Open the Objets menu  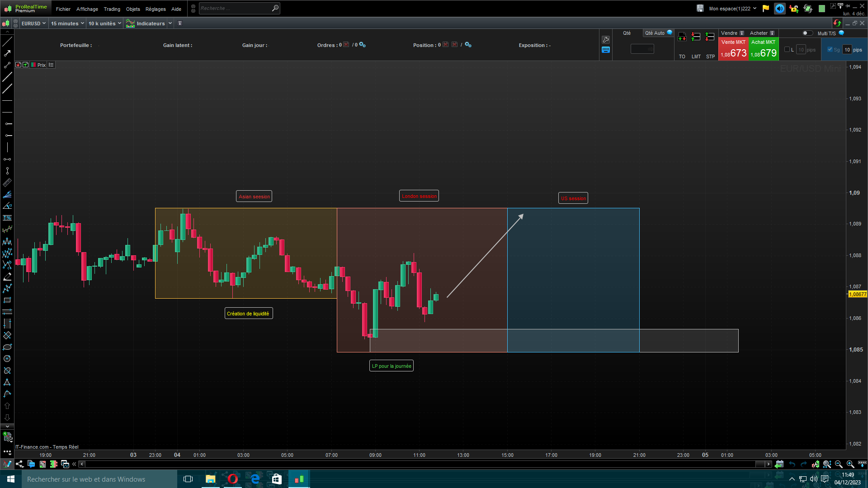[x=133, y=9]
